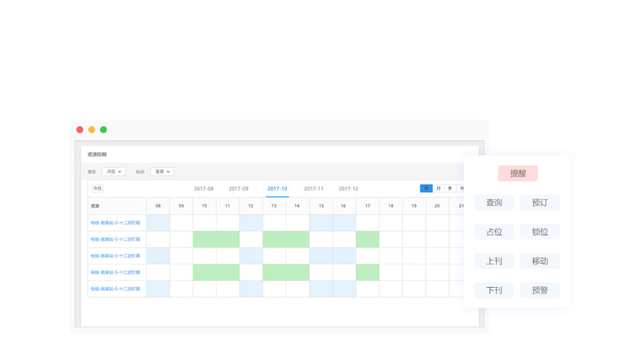
Task: Click the red close window dot
Action: 80,130
